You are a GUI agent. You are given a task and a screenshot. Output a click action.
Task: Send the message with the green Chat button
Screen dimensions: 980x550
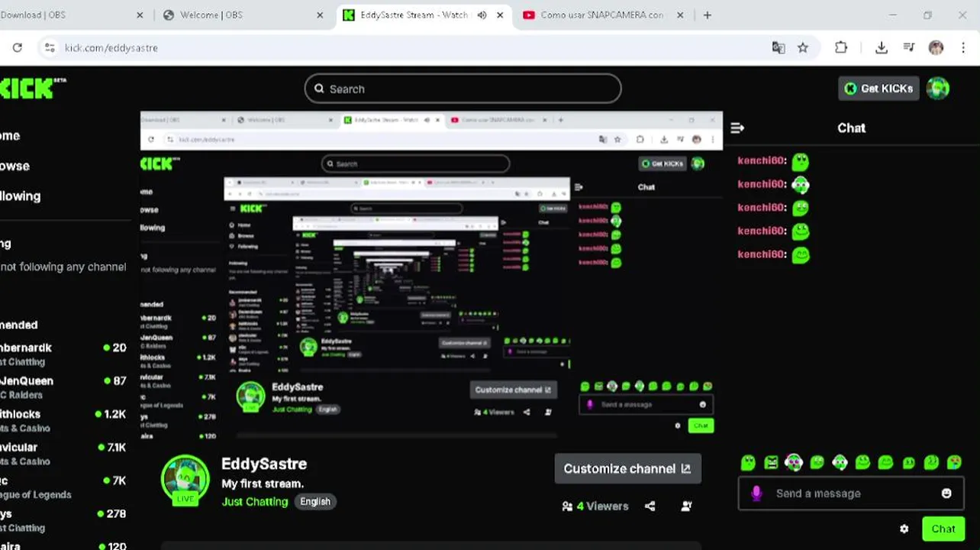pyautogui.click(x=943, y=529)
